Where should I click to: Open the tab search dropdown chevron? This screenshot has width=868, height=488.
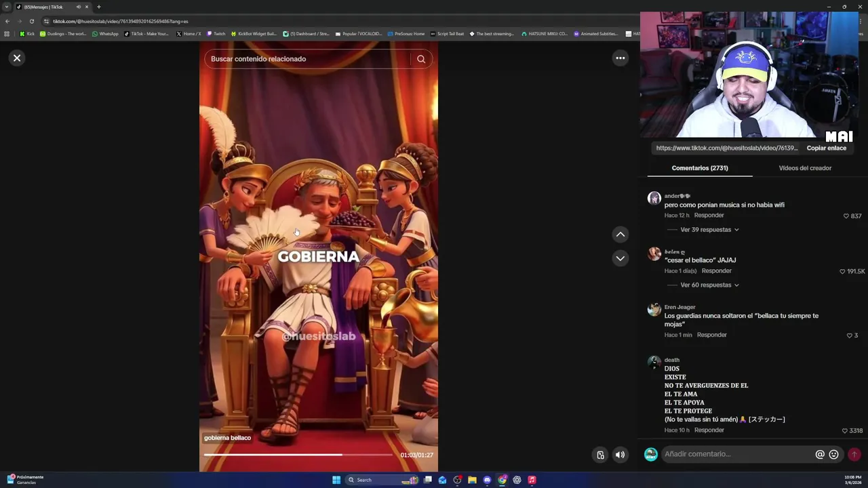7,7
